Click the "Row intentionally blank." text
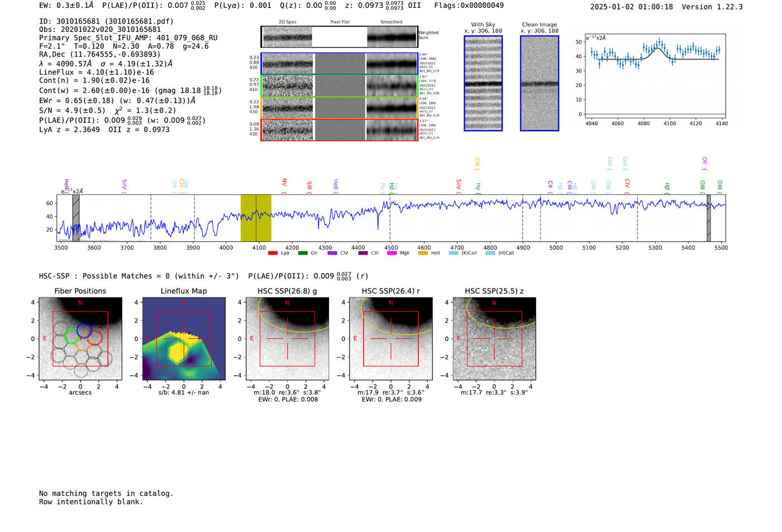The height and width of the screenshot is (532, 782). coord(91,502)
